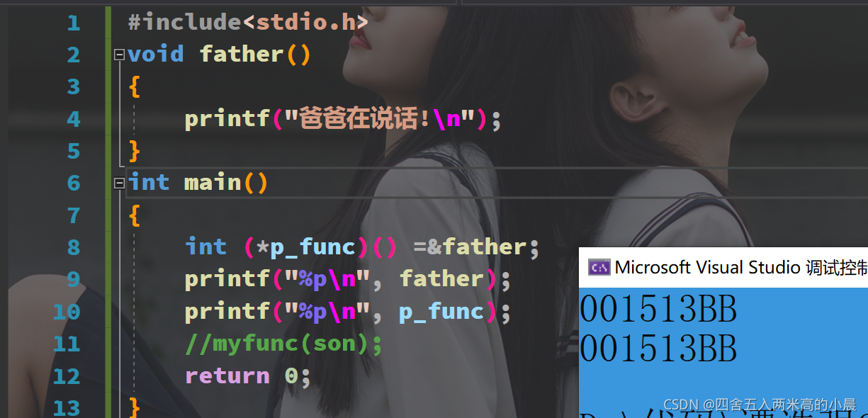Screen dimensions: 868x418
Task: Click the CSDN watermark author text
Action: click(760, 405)
